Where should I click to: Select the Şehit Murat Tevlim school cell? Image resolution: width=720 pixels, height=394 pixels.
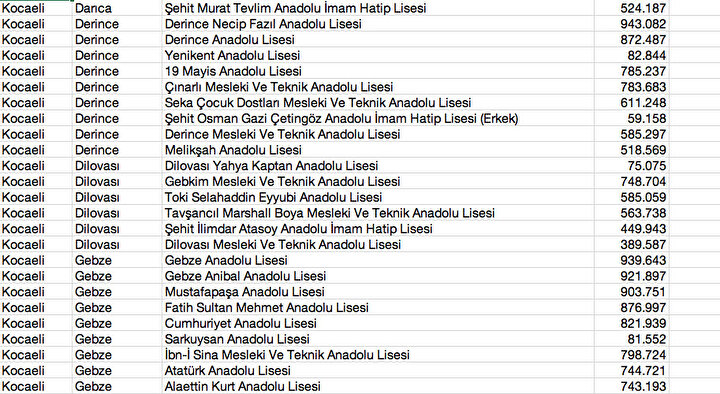pos(378,8)
